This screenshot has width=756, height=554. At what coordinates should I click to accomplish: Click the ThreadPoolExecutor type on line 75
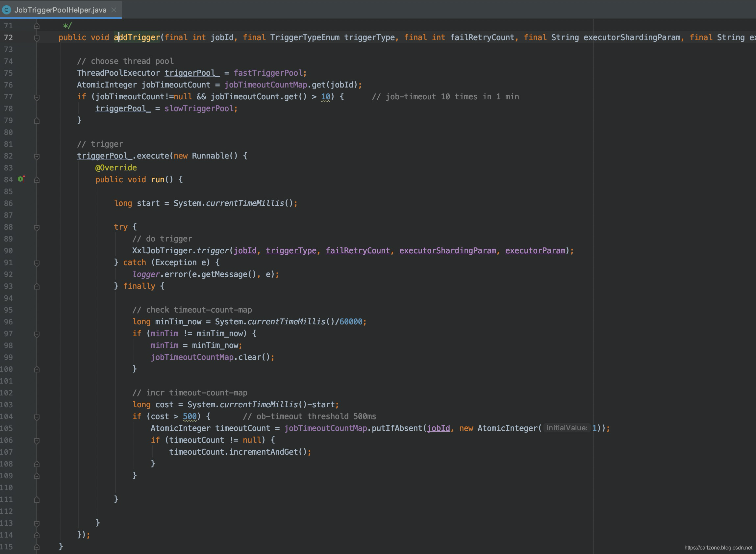tap(118, 73)
